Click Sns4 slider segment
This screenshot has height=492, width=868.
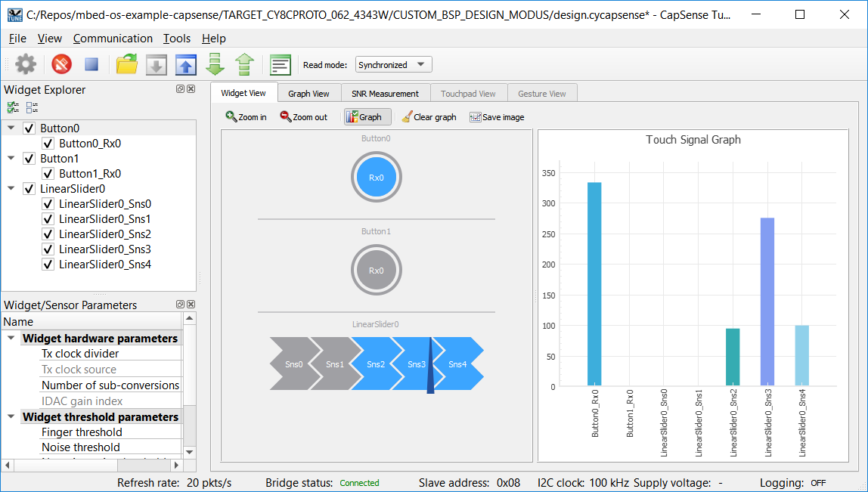[458, 364]
